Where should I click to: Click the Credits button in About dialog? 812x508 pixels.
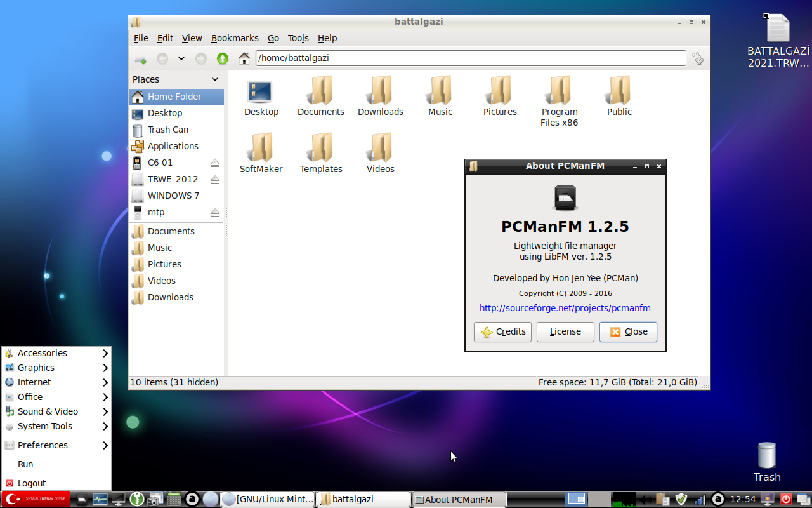coord(502,332)
